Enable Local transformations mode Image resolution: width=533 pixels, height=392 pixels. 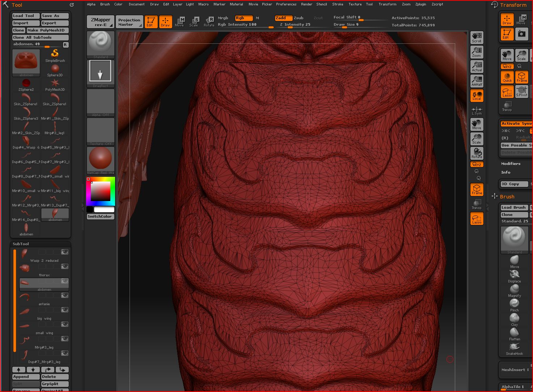pos(477,95)
